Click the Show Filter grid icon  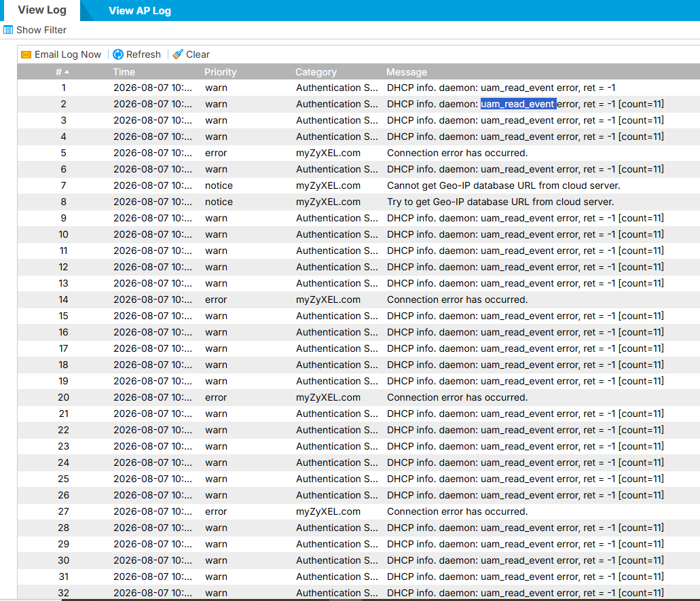[8, 30]
